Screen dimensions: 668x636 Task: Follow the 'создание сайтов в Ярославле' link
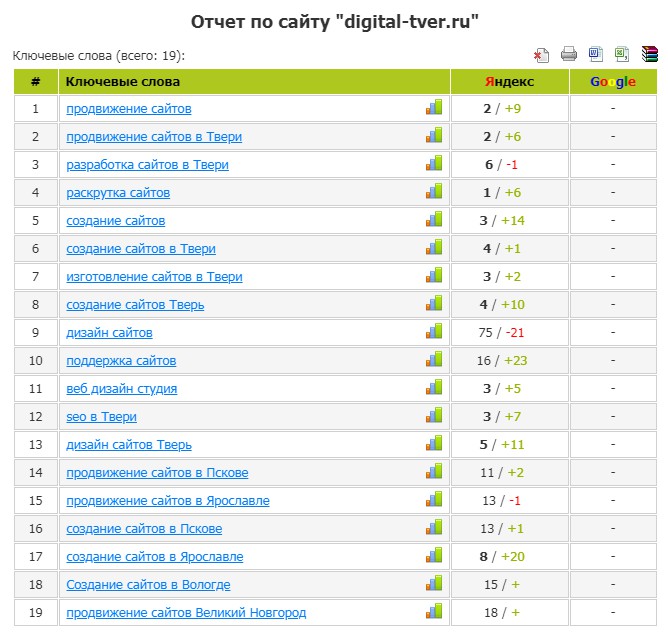pyautogui.click(x=155, y=557)
